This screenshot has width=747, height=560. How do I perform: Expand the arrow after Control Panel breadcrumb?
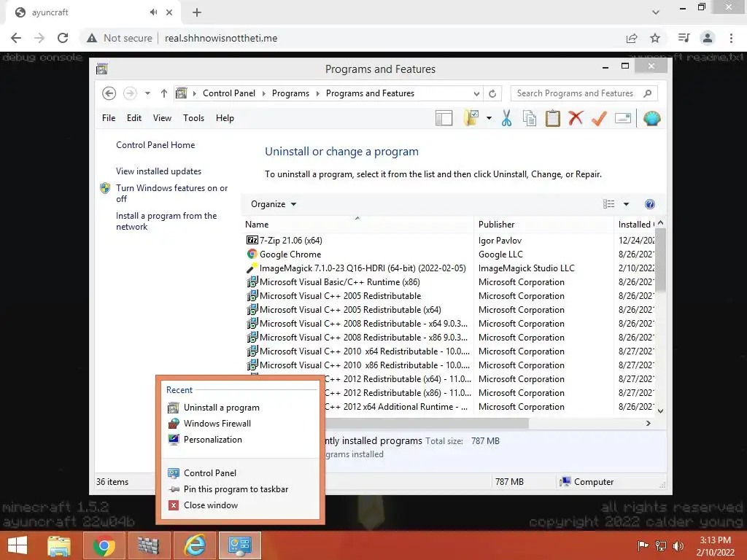pyautogui.click(x=263, y=93)
